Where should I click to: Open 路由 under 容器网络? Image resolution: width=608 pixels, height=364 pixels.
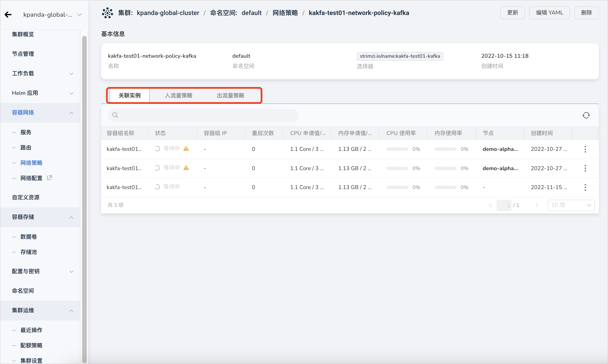click(26, 148)
